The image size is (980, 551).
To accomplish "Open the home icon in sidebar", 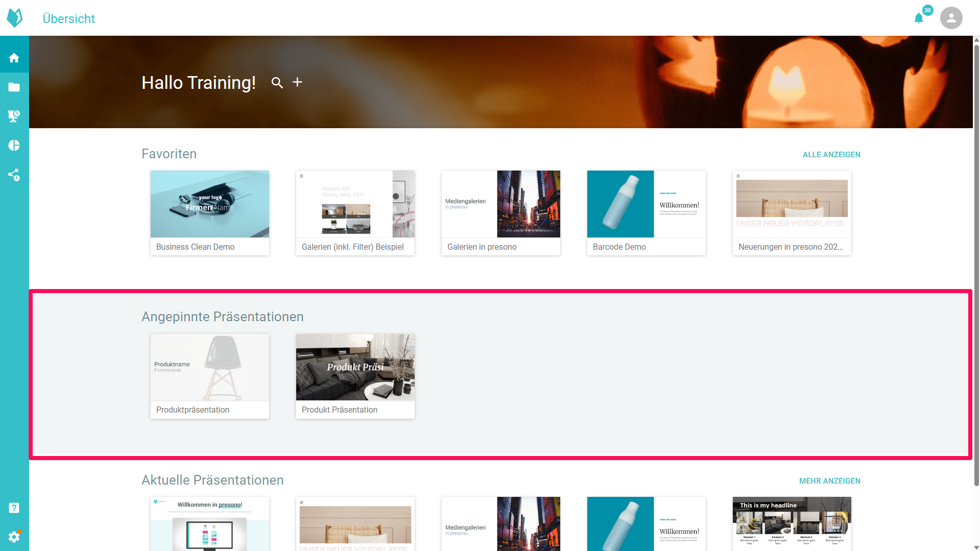I will point(14,58).
